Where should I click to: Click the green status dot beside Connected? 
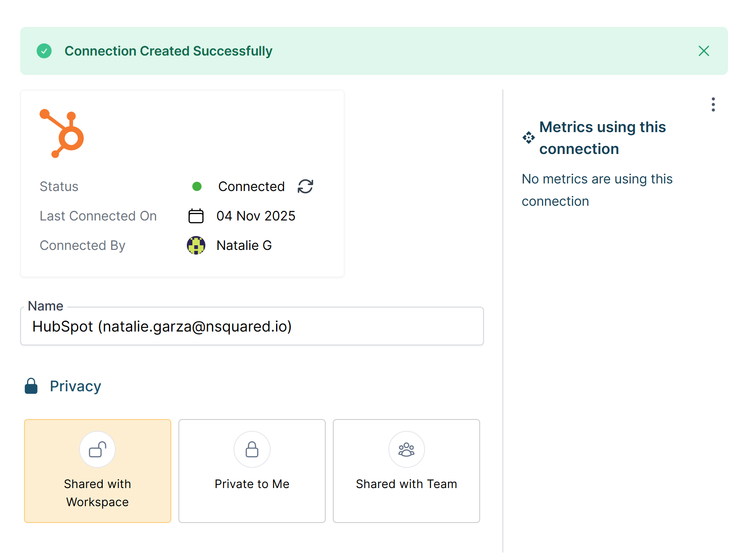tap(197, 186)
